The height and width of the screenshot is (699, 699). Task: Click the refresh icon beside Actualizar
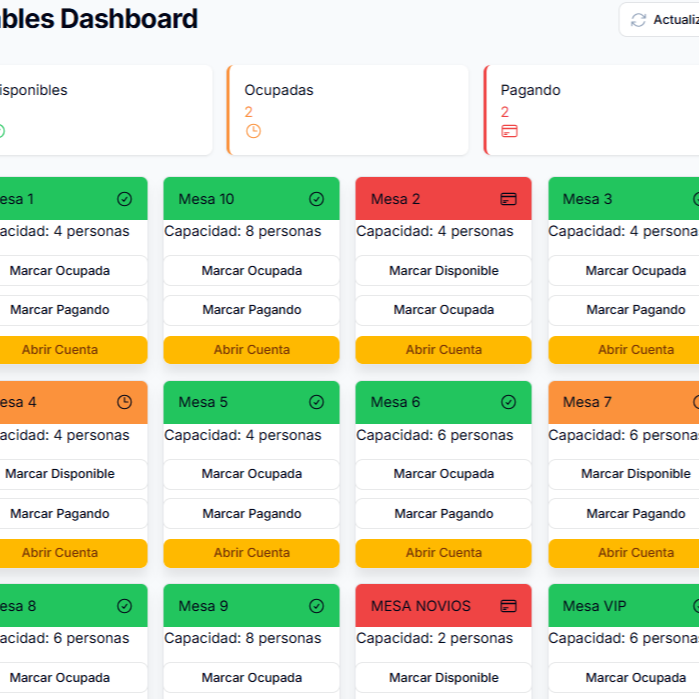tap(638, 20)
